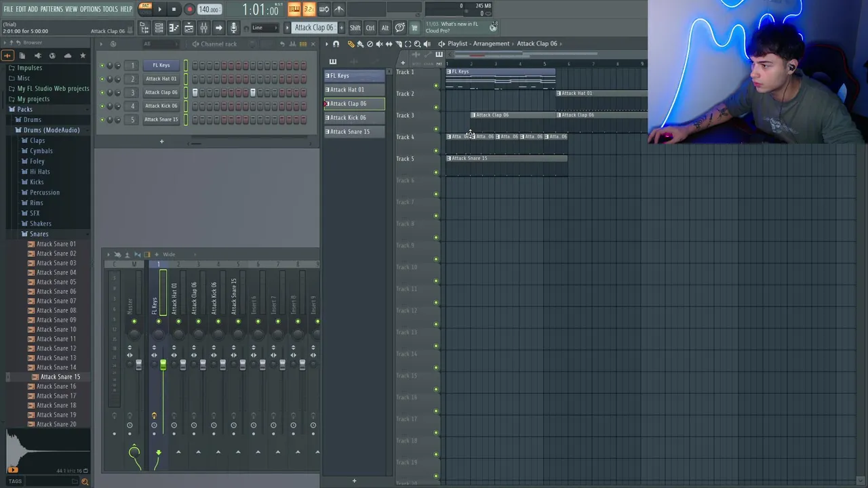Activate the first step of Attack Kick 06
Viewport: 868px width, 488px height.
click(x=195, y=106)
